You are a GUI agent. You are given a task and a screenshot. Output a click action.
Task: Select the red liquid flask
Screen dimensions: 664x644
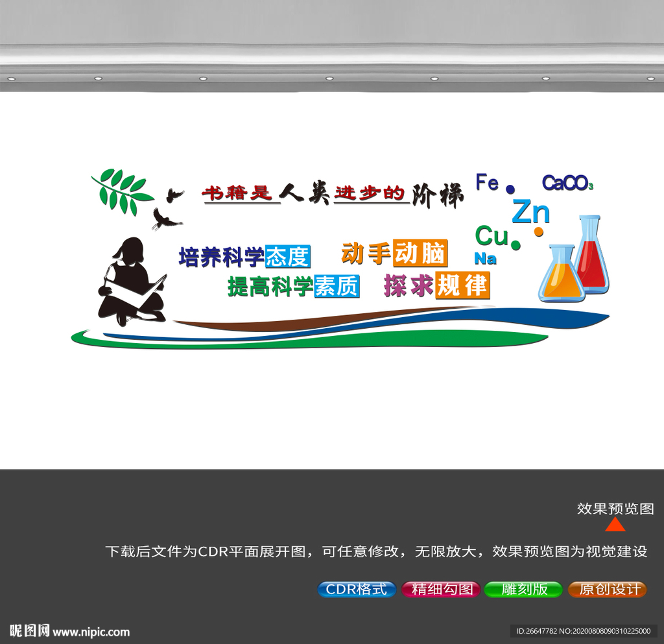[x=592, y=254]
